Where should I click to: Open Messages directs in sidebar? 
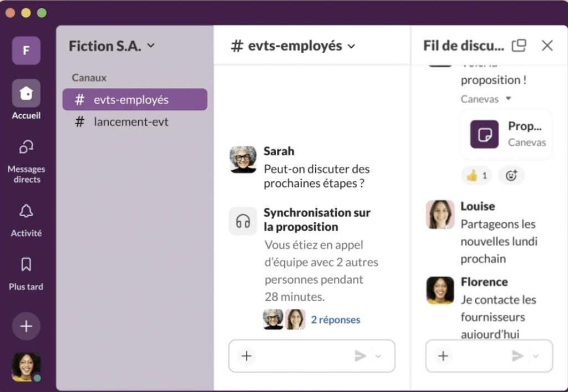click(x=26, y=147)
